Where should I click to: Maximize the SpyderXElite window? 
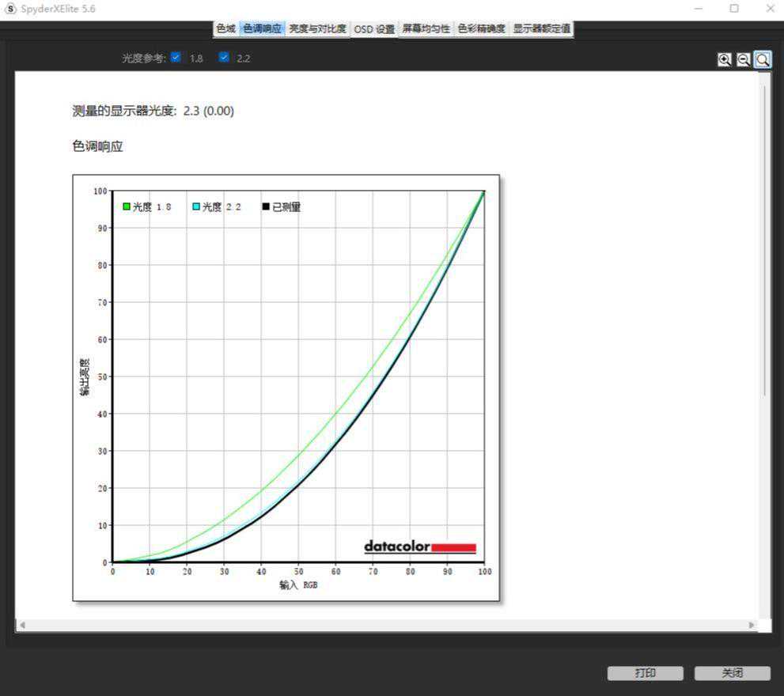734,9
